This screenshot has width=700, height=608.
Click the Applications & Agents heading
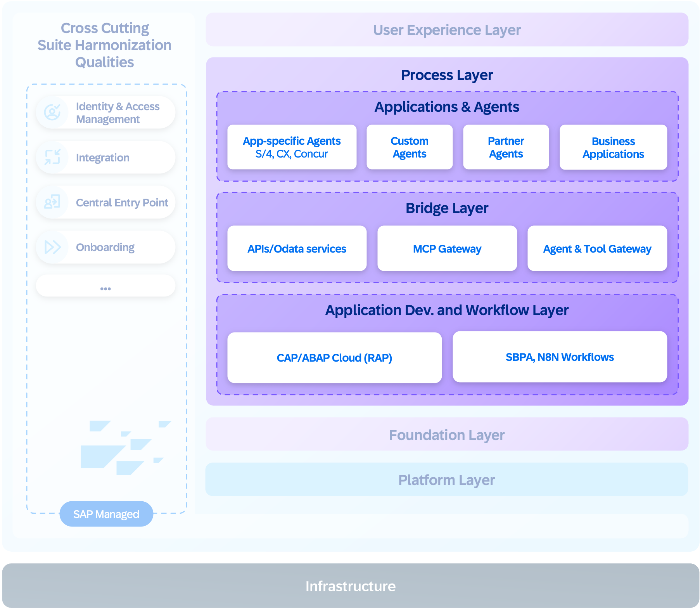point(447,107)
